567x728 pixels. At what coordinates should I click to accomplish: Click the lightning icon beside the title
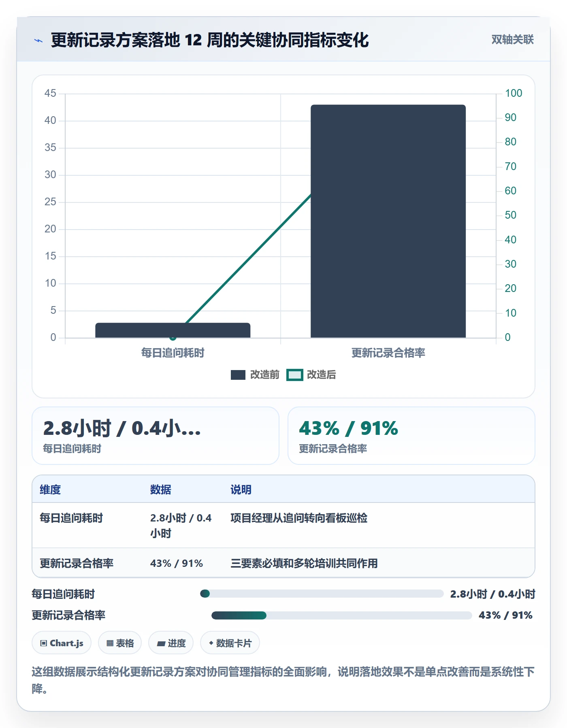coord(38,40)
